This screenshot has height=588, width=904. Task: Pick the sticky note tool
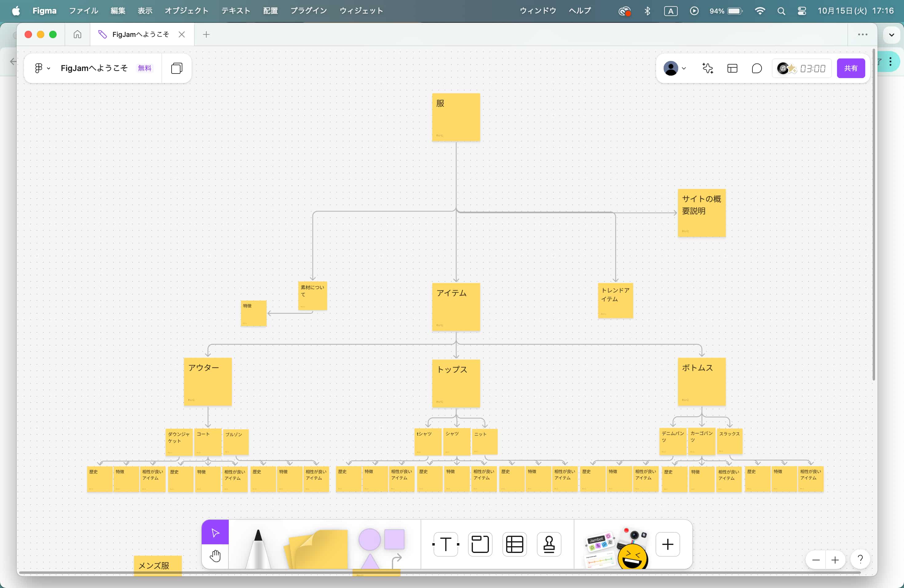coord(318,549)
